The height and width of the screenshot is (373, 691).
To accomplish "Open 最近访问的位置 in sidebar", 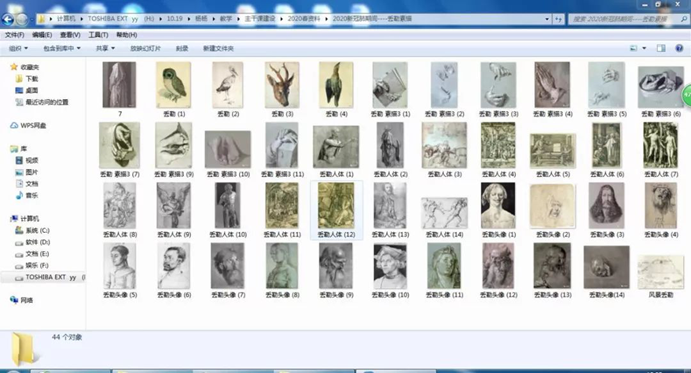I will click(x=42, y=102).
